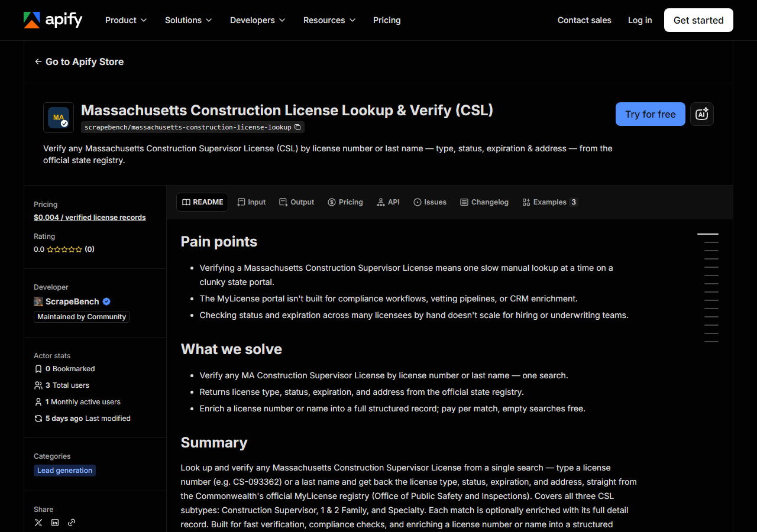This screenshot has width=757, height=532.
Task: Switch to the API tab
Action: pyautogui.click(x=389, y=202)
